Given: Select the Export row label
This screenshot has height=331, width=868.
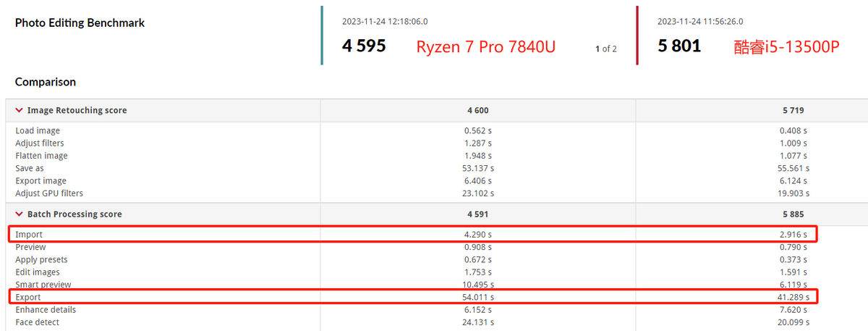Looking at the screenshot, I should click(x=28, y=297).
